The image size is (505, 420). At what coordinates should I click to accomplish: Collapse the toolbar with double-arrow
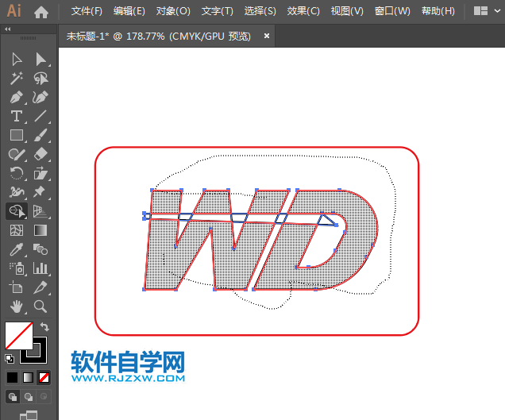click(8, 29)
